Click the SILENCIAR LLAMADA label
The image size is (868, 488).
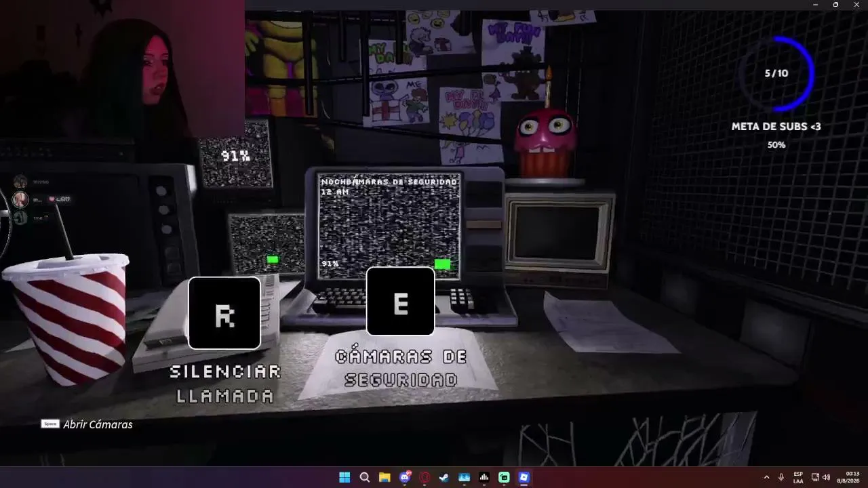(225, 384)
